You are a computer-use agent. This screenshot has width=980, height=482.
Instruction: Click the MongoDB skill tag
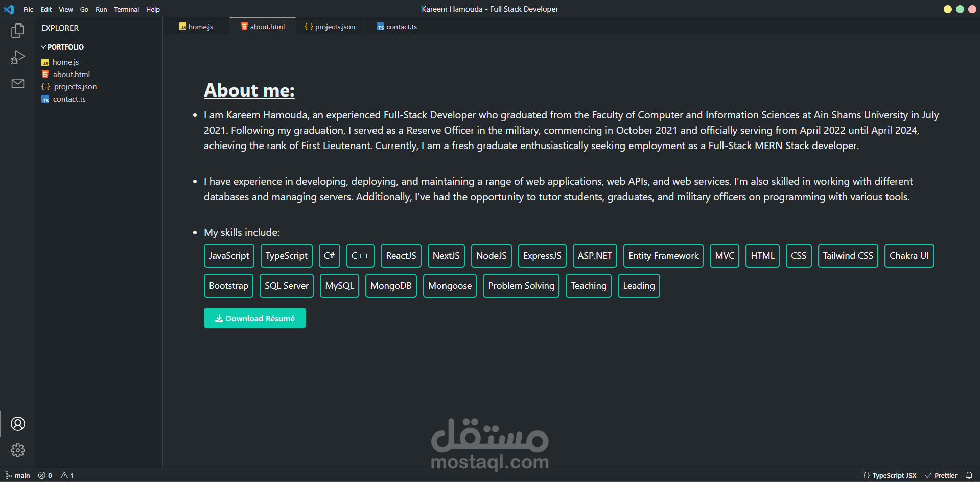click(x=391, y=286)
